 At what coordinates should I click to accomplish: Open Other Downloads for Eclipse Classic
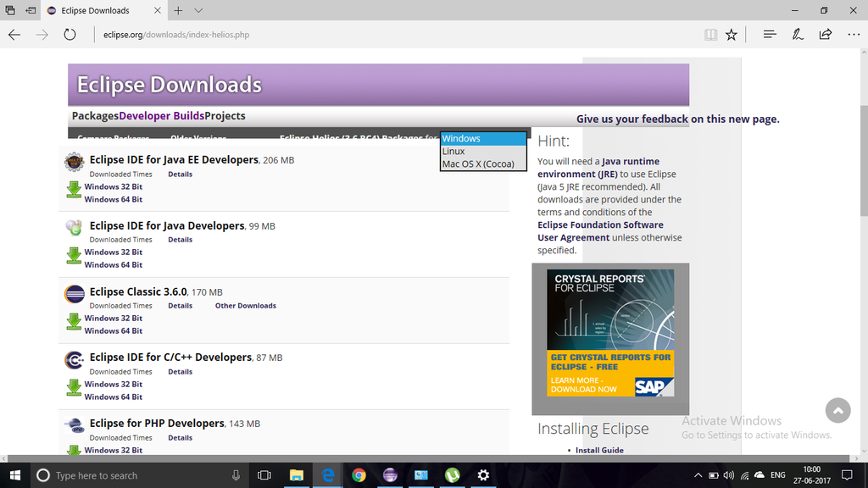[x=246, y=305]
